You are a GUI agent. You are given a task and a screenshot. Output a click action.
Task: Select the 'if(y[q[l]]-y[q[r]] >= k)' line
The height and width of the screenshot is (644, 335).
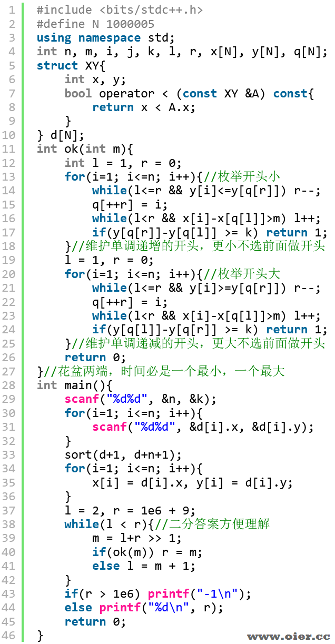tap(210, 329)
